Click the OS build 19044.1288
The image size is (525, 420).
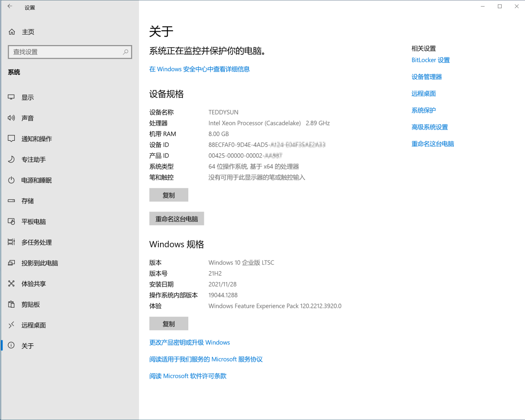(223, 295)
